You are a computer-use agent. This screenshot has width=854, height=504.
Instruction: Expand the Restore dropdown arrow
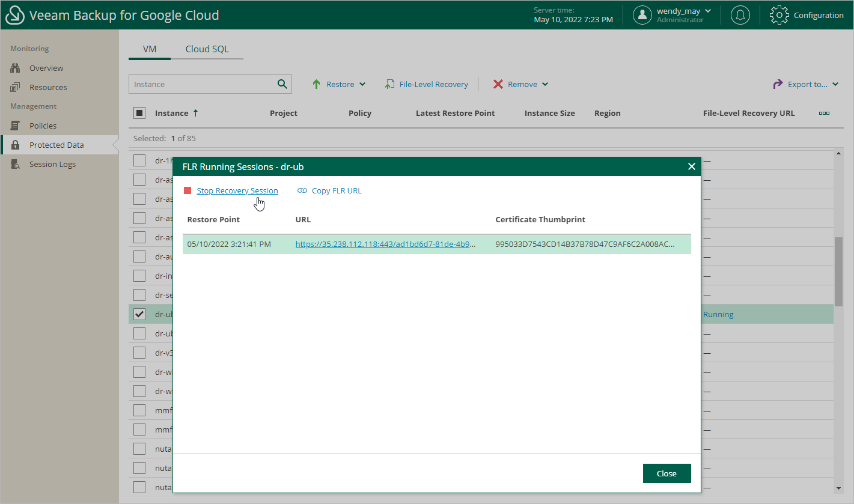click(362, 84)
